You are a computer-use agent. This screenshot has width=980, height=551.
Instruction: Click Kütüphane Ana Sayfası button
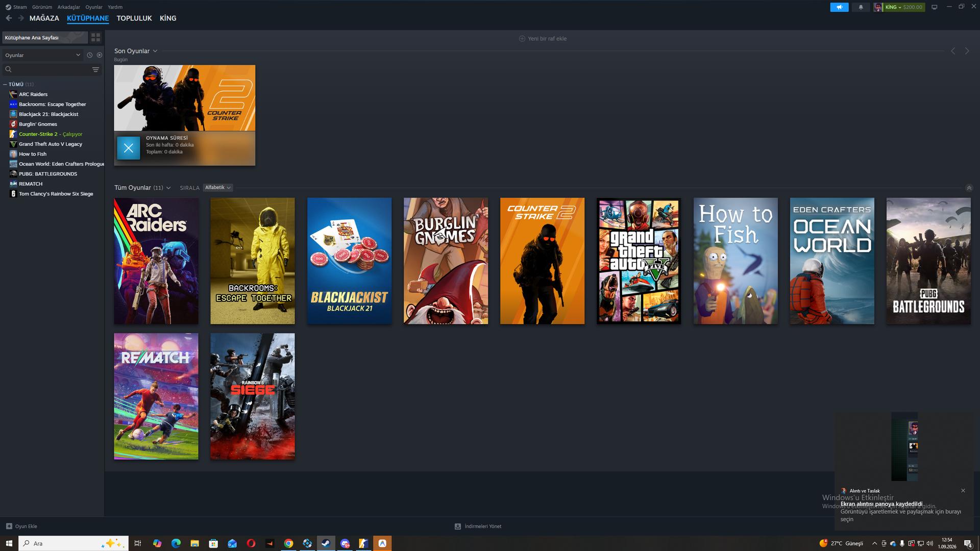(45, 38)
